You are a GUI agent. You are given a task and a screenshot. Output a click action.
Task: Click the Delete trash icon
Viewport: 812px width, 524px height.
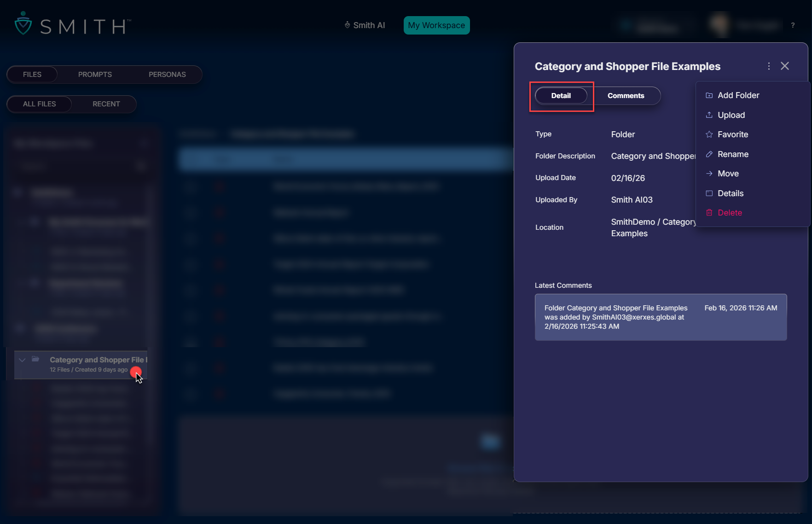pos(709,213)
